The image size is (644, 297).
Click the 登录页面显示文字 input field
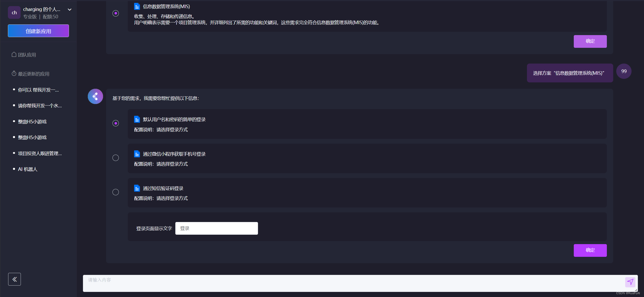click(216, 228)
